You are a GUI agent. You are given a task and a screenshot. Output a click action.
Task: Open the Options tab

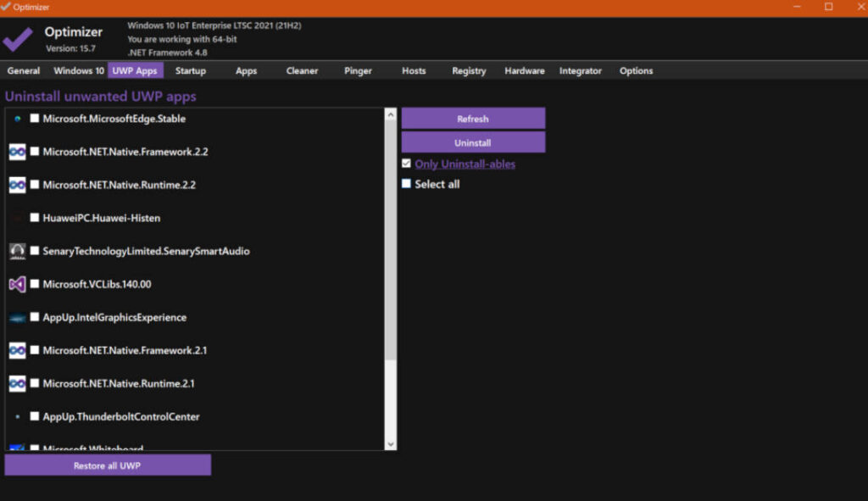tap(636, 71)
